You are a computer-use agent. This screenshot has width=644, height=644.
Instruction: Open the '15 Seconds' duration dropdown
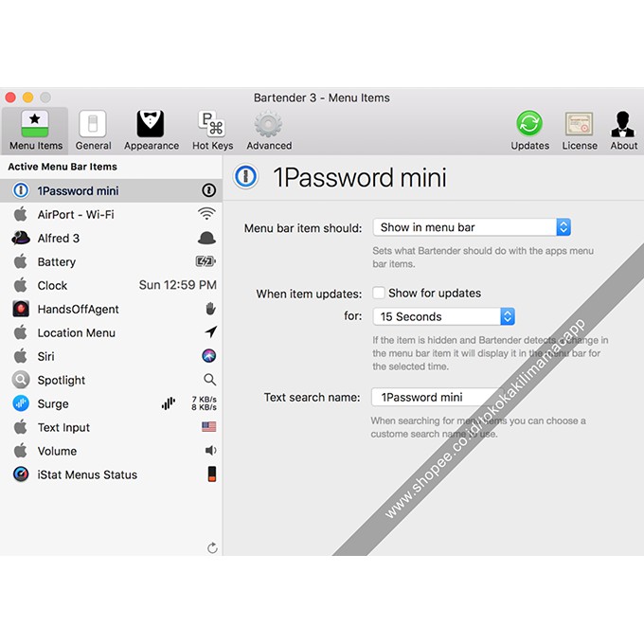pos(443,316)
